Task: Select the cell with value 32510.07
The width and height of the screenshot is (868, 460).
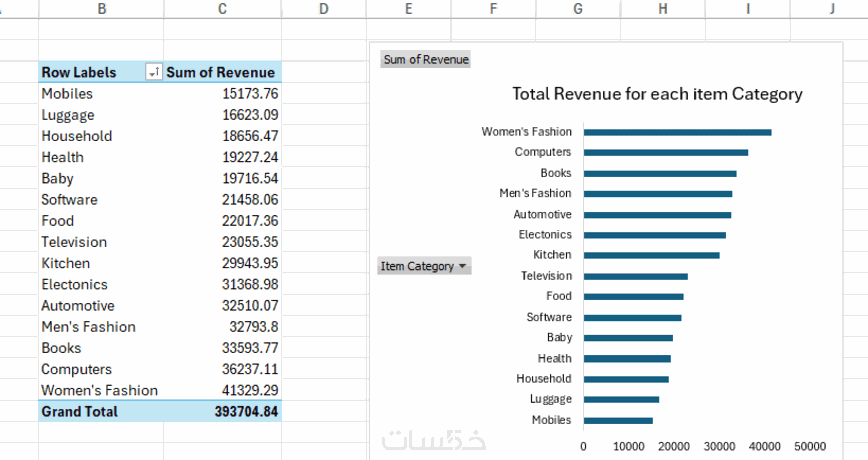Action: (x=223, y=306)
